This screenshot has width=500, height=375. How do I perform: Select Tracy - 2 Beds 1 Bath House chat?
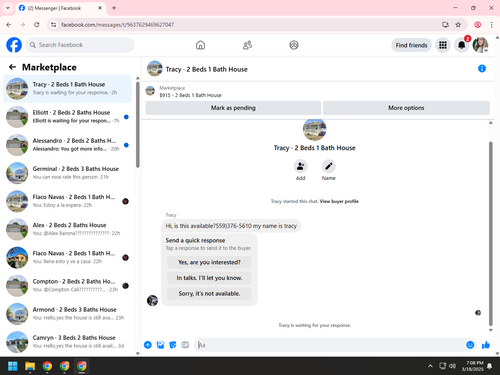pos(67,89)
